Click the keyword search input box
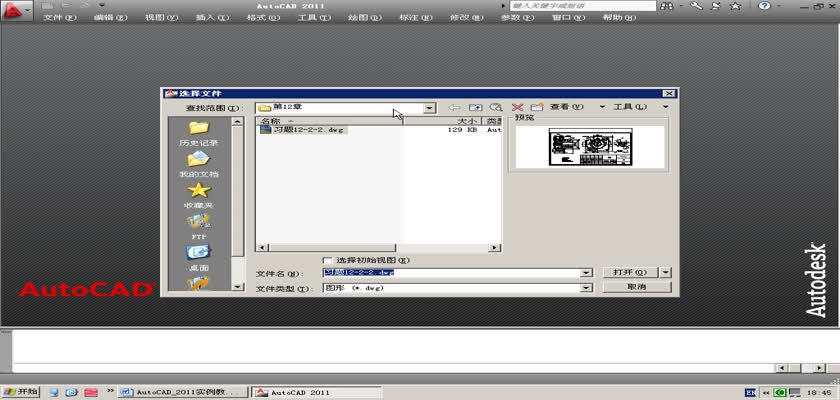The width and height of the screenshot is (840, 400). (x=582, y=6)
